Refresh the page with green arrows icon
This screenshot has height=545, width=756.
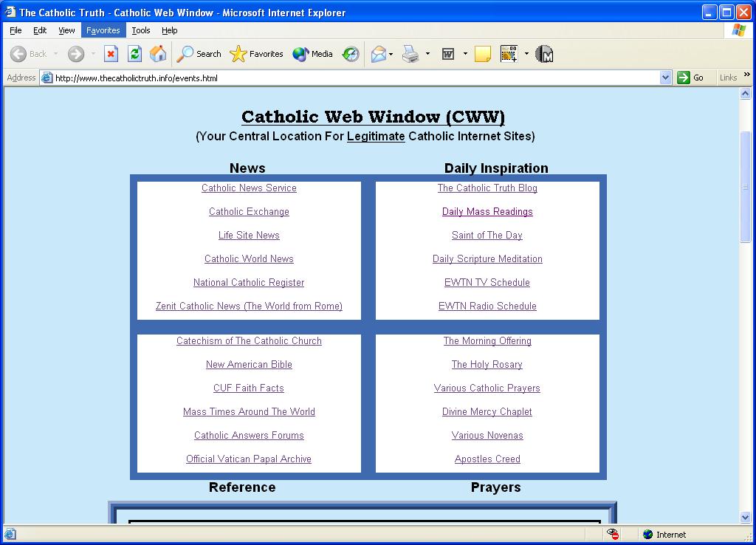click(x=134, y=53)
